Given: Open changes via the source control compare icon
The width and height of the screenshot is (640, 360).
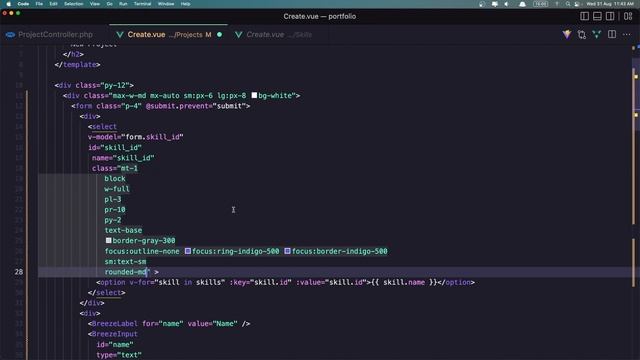Looking at the screenshot, I should click(x=582, y=35).
